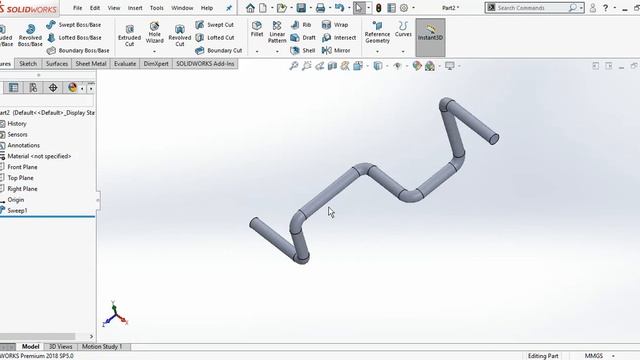The width and height of the screenshot is (640, 360).
Task: Use the Intersect tool
Action: point(339,38)
